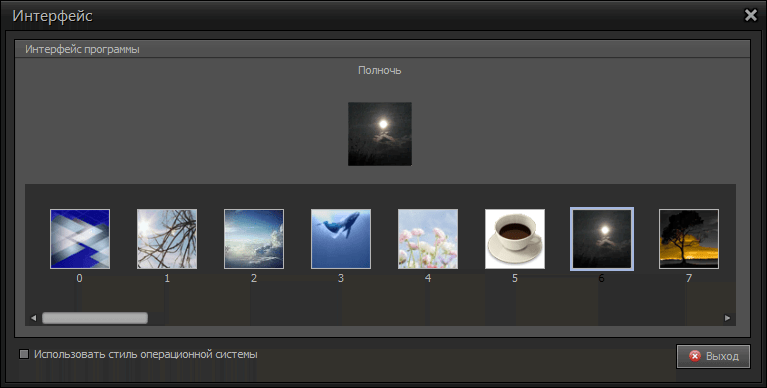
Task: Close the Интерфейс dialog with X
Action: coord(750,16)
